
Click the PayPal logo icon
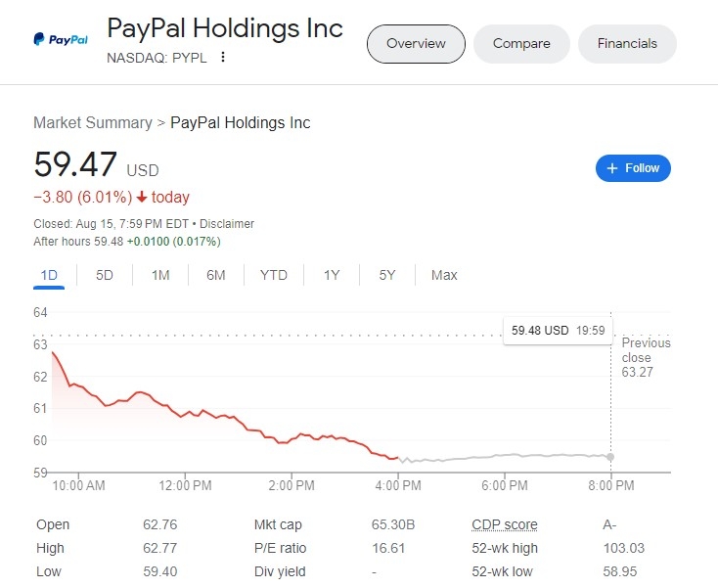click(x=61, y=40)
